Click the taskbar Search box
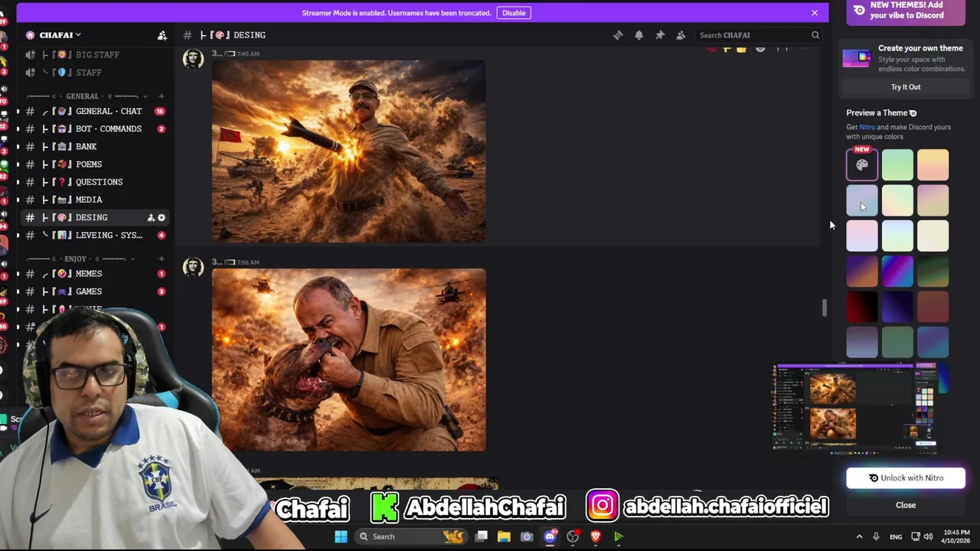This screenshot has height=551, width=980. pyautogui.click(x=412, y=536)
